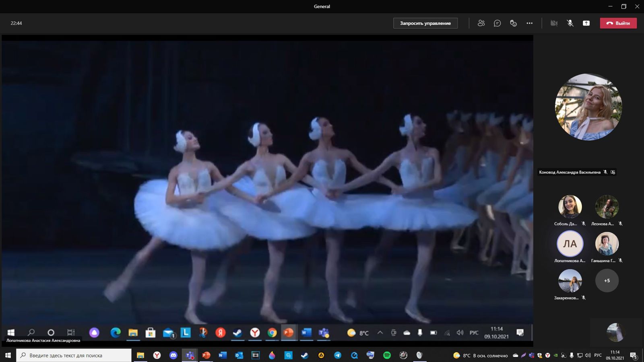Open the reactions and raise hand menu
Viewport: 644px width, 362px height.
click(513, 23)
